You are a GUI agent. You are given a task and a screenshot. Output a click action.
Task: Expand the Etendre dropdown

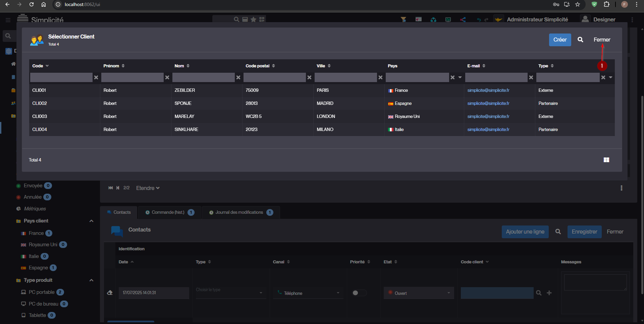click(148, 188)
